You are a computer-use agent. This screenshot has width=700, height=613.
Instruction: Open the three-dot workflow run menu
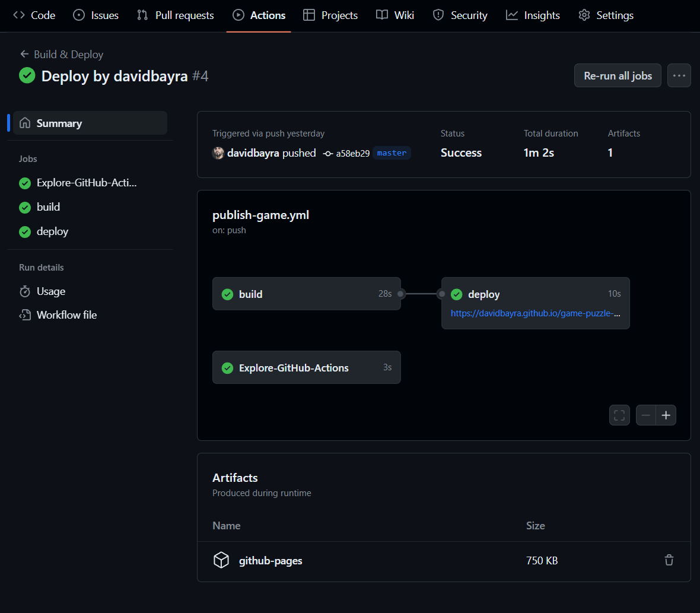pyautogui.click(x=679, y=75)
